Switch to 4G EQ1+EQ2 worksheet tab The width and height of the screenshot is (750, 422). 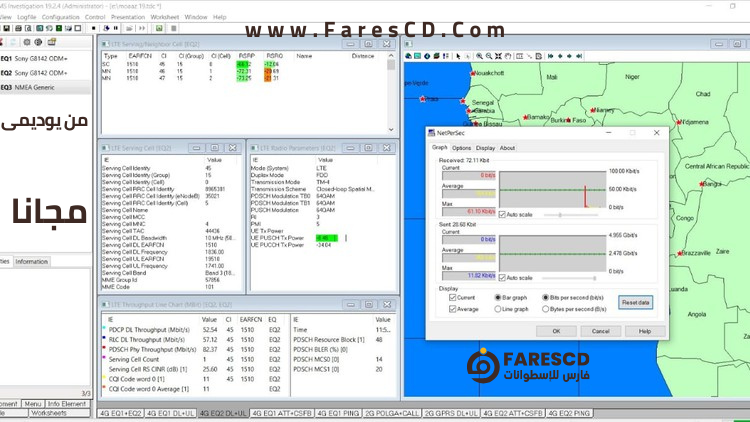click(x=121, y=413)
